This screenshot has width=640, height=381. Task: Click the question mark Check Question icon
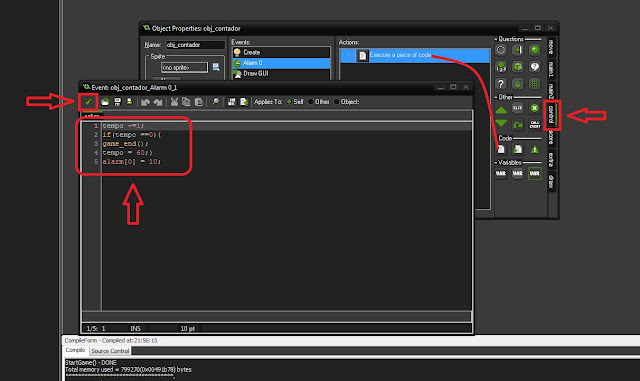pyautogui.click(x=501, y=84)
